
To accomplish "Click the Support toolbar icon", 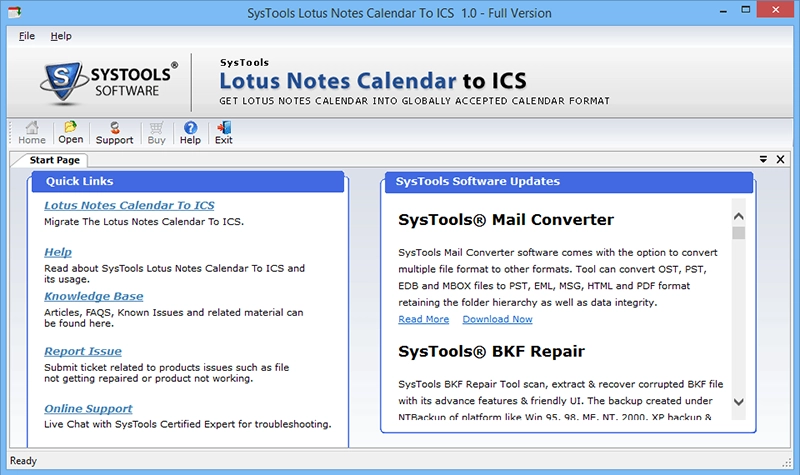I will (x=114, y=133).
